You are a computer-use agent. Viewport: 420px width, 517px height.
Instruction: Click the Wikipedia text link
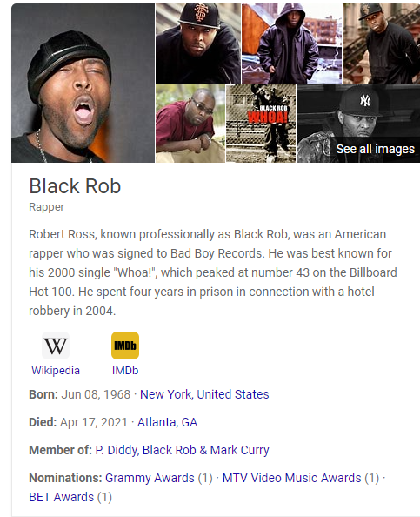pyautogui.click(x=56, y=370)
